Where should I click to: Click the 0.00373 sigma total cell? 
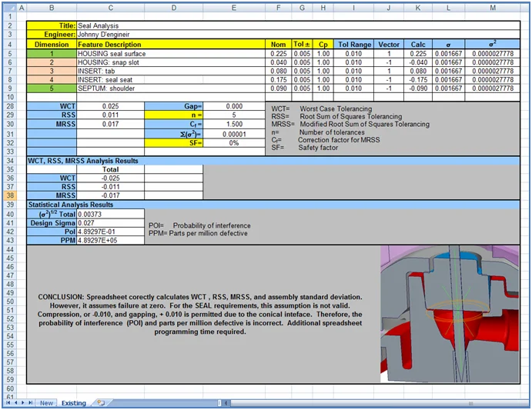click(x=111, y=215)
